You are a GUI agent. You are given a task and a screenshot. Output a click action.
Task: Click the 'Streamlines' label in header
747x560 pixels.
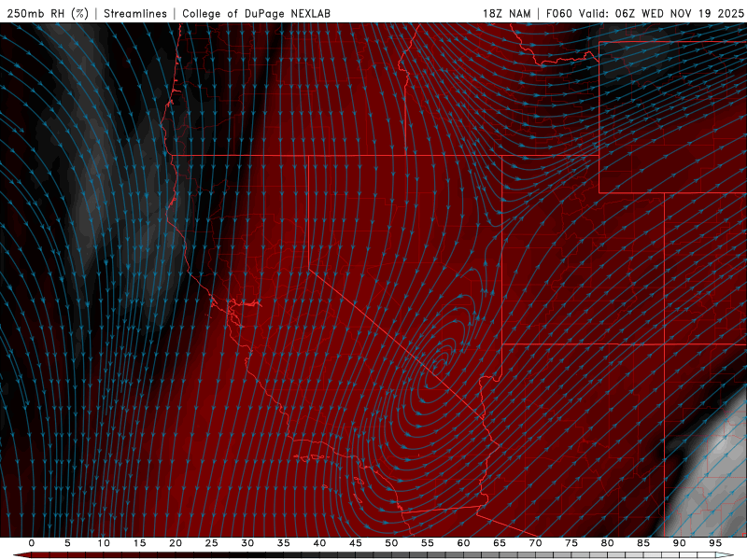(x=135, y=13)
